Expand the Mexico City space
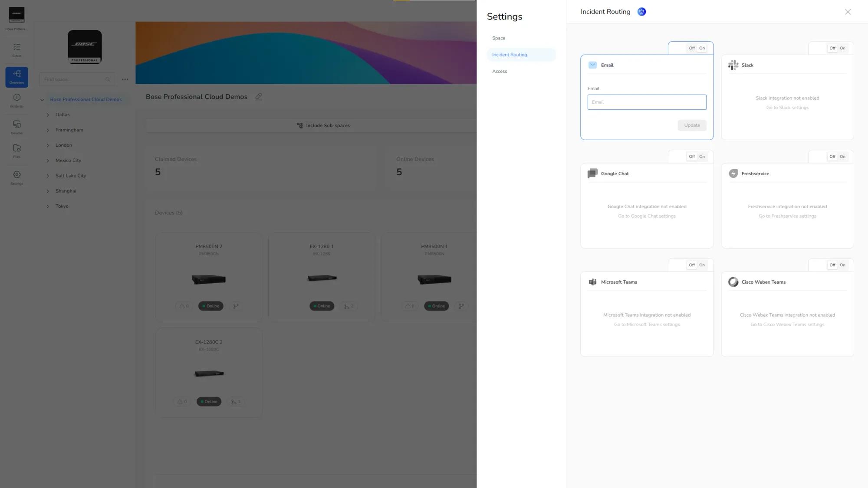868x488 pixels. click(48, 160)
